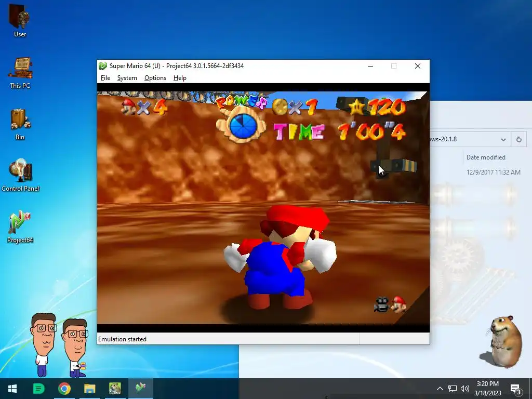
Task: Open the volume control tray icon
Action: 465,389
